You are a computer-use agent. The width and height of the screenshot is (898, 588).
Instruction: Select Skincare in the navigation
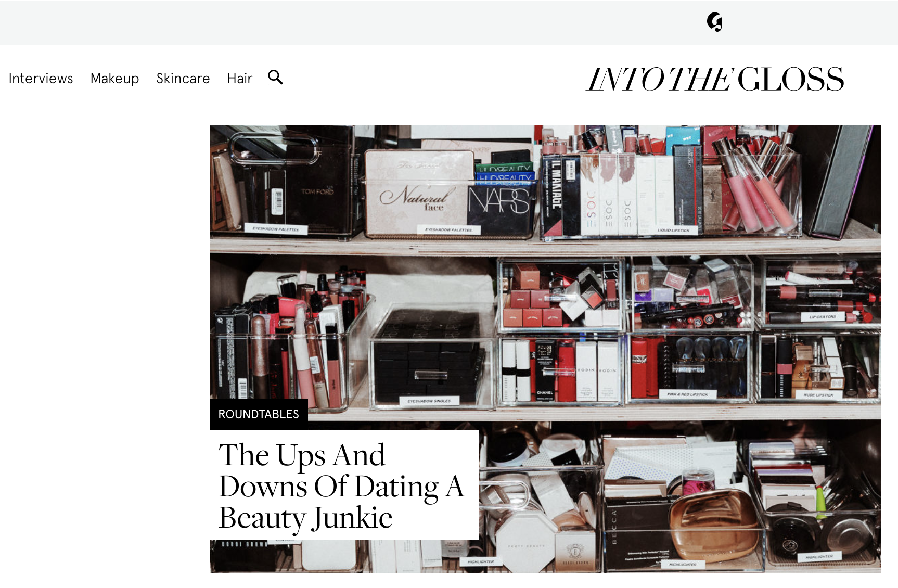[x=183, y=79]
